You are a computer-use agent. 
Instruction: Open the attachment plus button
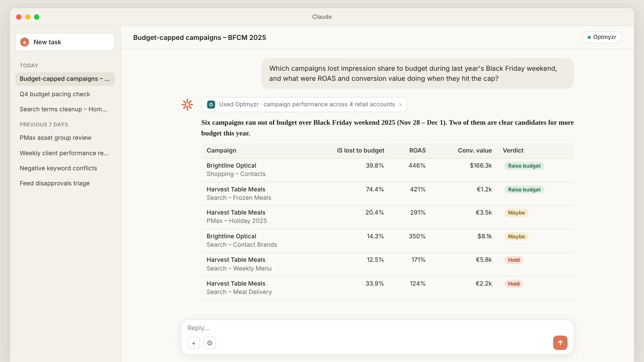click(194, 343)
